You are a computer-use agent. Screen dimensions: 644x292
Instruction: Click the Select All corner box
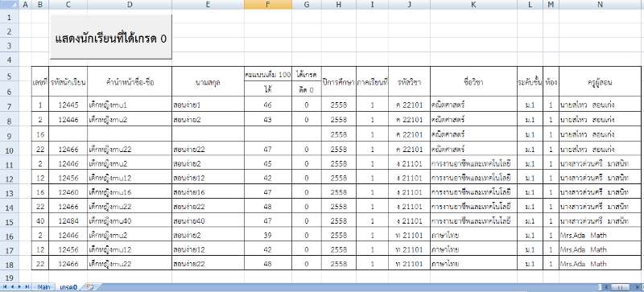(x=10, y=5)
